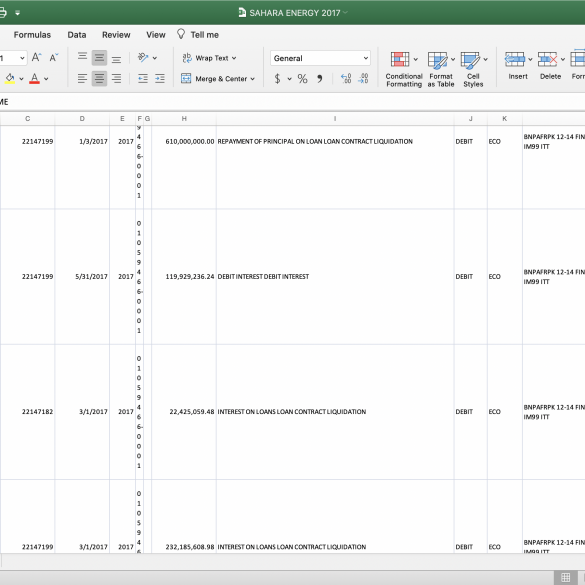Click the Insert cells icon
Image resolution: width=585 pixels, height=585 pixels.
pos(515,59)
